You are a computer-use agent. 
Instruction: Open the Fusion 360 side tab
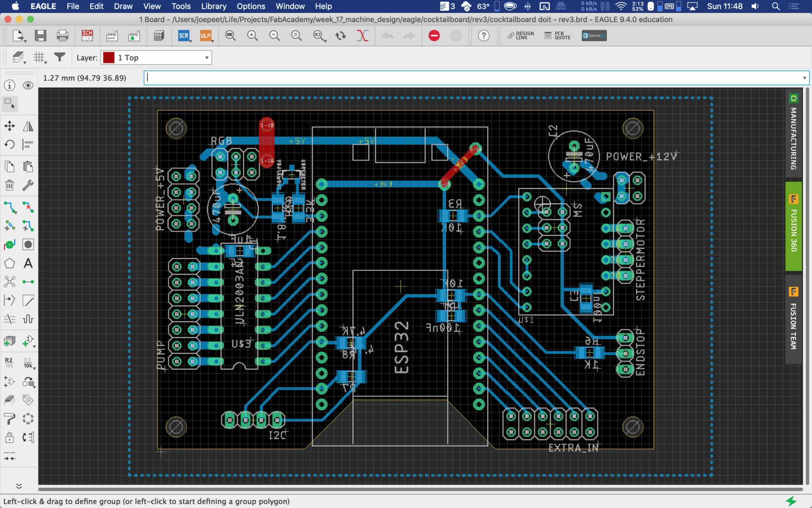794,226
